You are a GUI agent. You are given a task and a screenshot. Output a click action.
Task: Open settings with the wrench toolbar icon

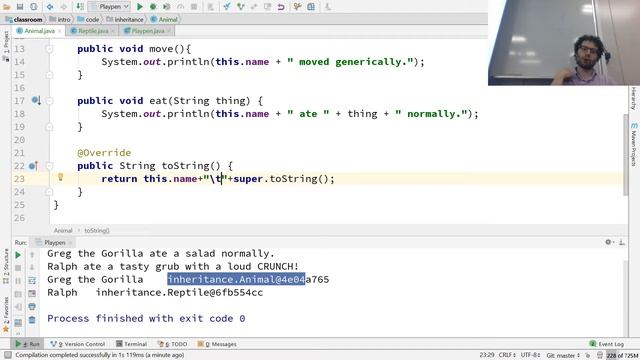point(298,7)
